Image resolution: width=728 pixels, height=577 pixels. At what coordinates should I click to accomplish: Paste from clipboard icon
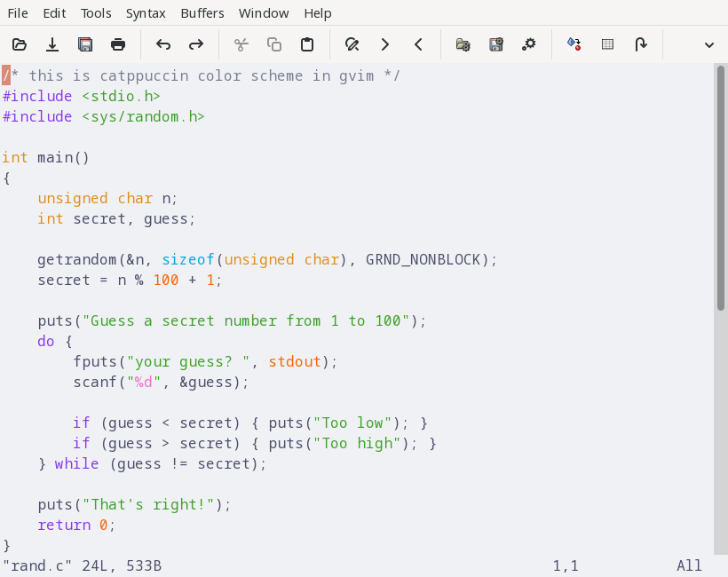pos(307,44)
